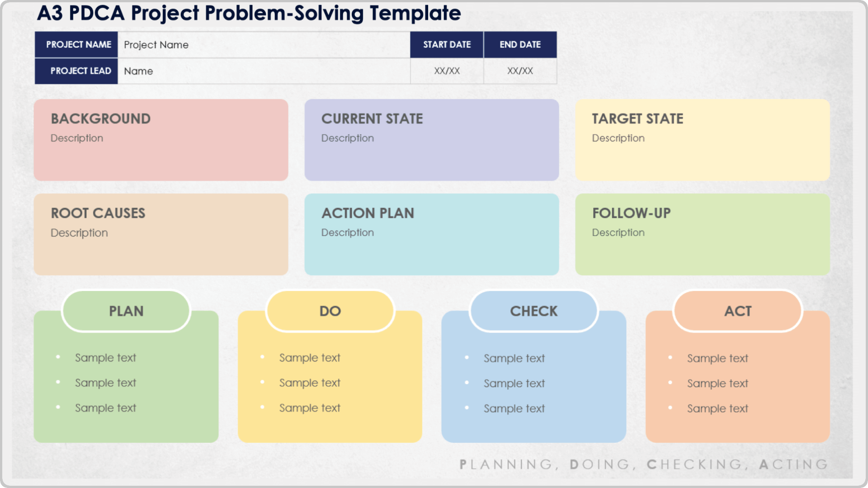Select the green PLAN pill label
The height and width of the screenshot is (488, 868).
[x=126, y=311]
